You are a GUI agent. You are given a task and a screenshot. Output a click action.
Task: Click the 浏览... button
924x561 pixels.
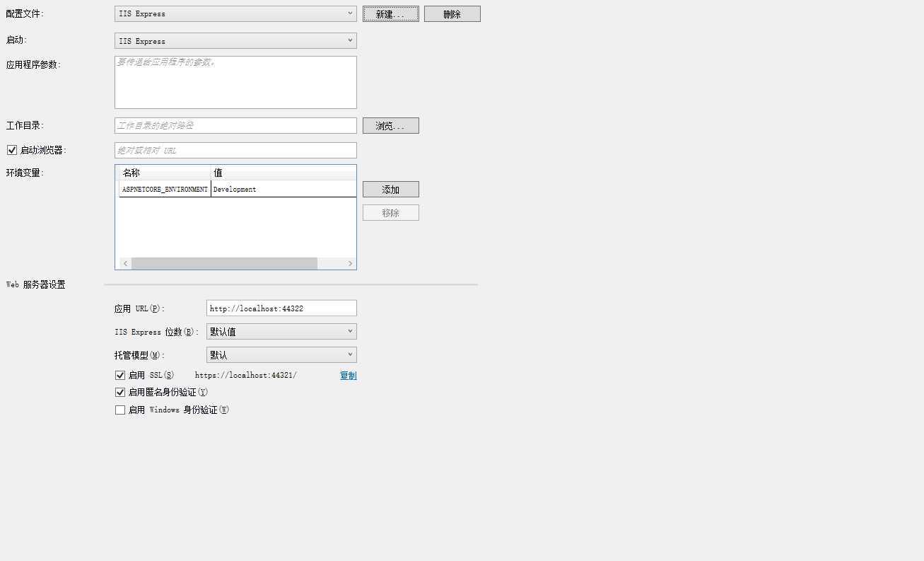pos(391,126)
